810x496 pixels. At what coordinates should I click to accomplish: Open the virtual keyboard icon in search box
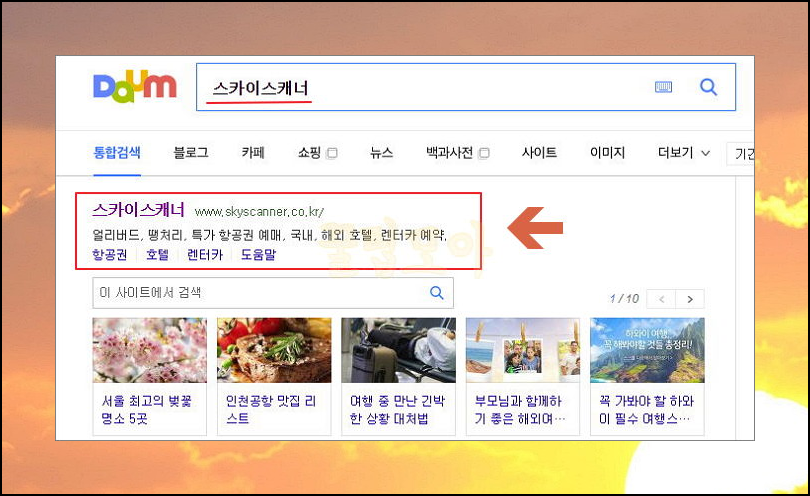click(663, 87)
